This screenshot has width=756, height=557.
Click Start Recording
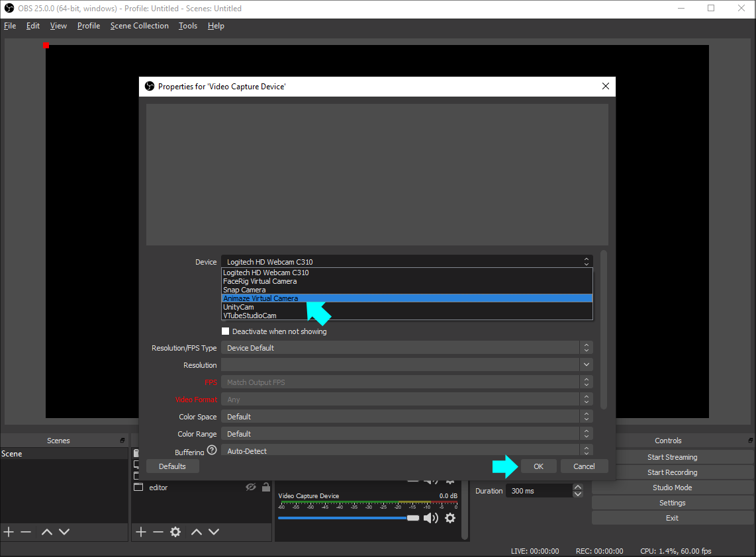point(672,472)
